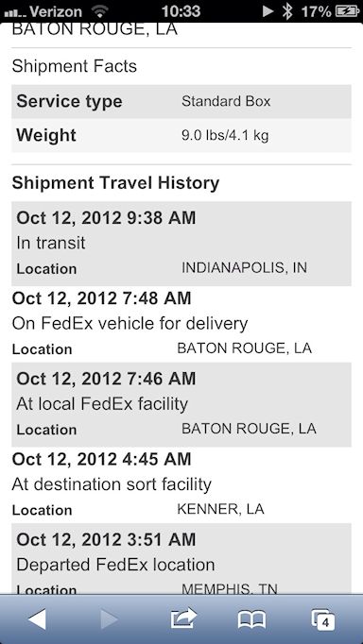Screen dimensions: 363x644
Task: Tap the Safari forward arrow
Action: click(x=110, y=619)
